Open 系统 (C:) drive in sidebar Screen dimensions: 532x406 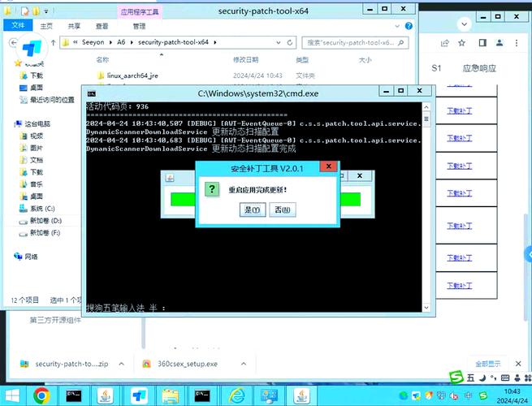41,209
